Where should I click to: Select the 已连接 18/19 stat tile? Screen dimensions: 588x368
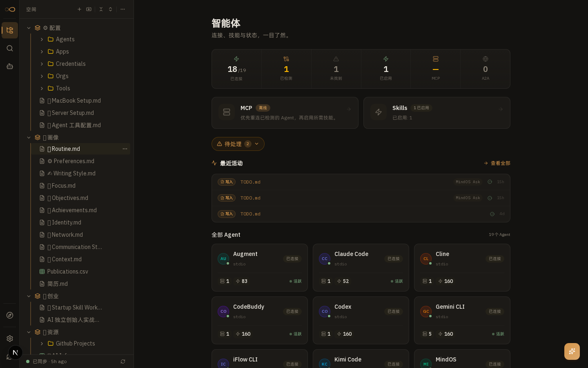click(x=237, y=69)
